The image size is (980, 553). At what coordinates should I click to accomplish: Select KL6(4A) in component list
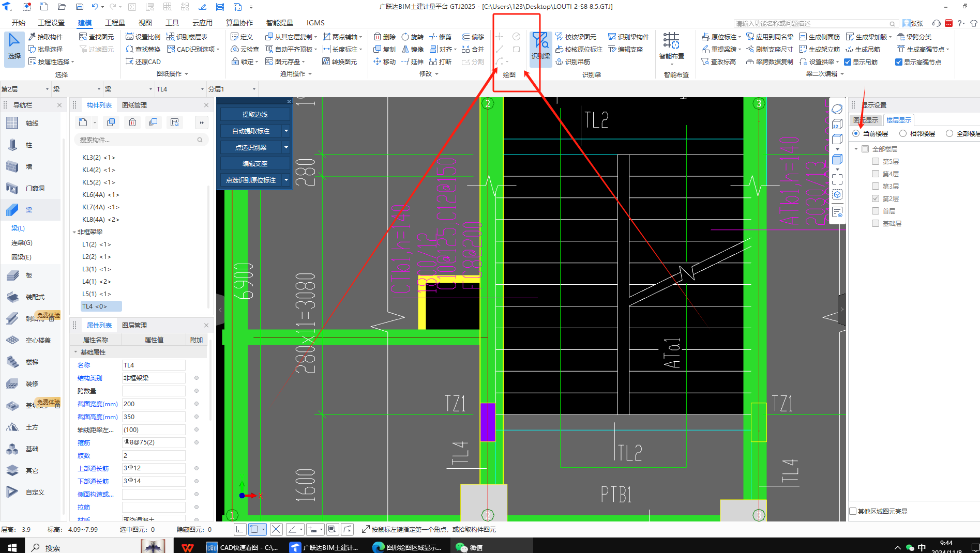[x=101, y=194]
